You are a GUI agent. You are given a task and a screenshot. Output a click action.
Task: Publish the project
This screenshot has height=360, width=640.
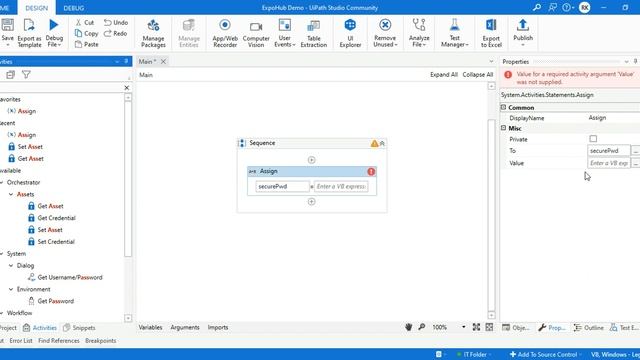click(523, 33)
